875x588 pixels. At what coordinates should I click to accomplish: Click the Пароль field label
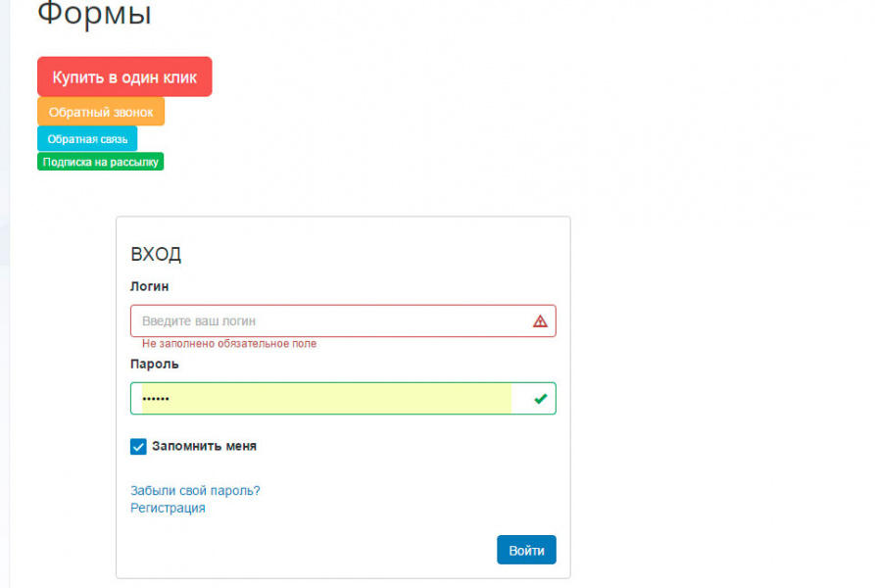pos(155,364)
